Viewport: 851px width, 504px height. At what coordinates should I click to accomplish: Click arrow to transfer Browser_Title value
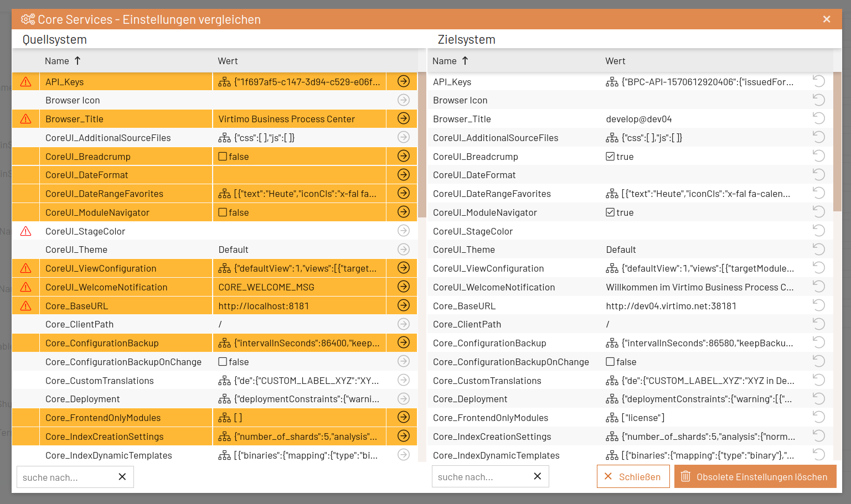pos(404,118)
